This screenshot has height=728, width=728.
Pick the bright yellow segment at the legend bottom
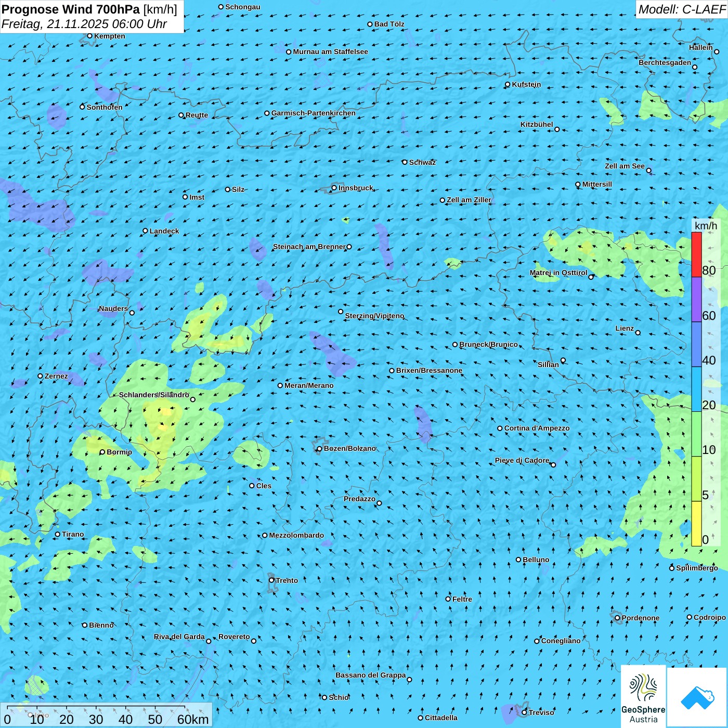click(x=696, y=524)
